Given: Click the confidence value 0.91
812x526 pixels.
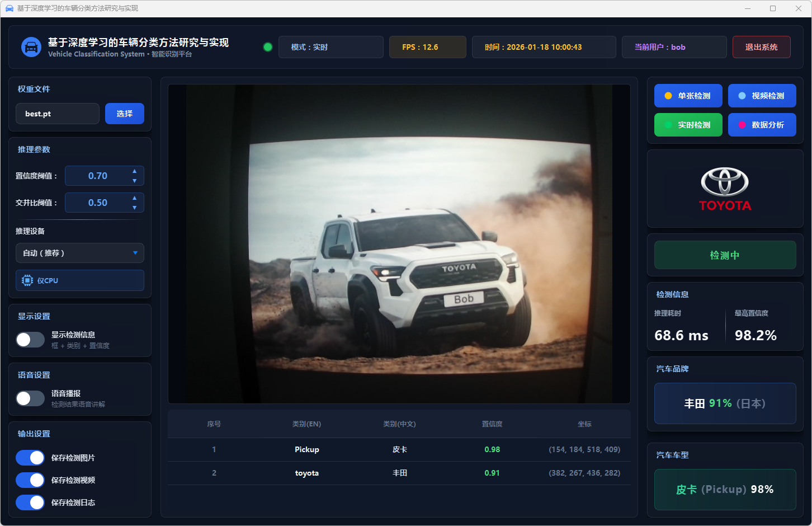Looking at the screenshot, I should pyautogui.click(x=492, y=473).
